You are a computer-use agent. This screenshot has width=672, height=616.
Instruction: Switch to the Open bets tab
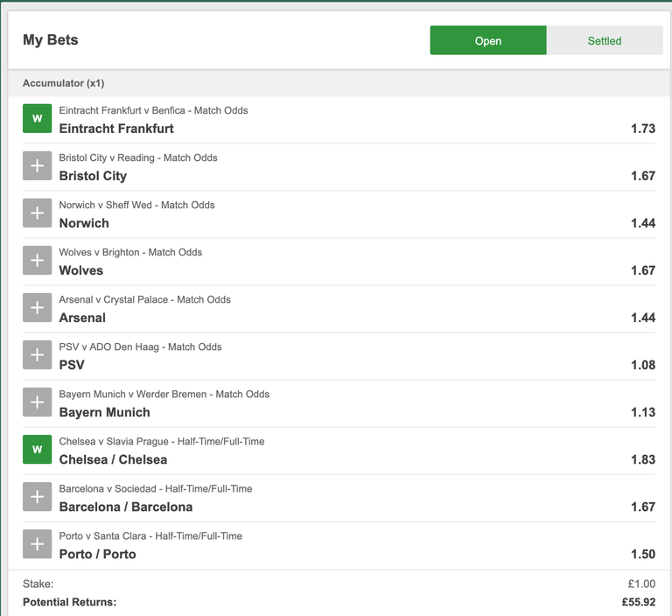coord(488,40)
